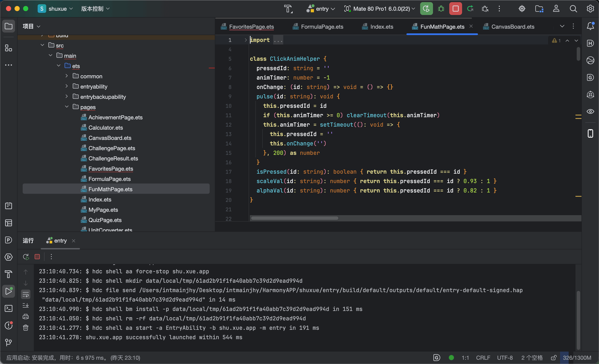The height and width of the screenshot is (364, 599).
Task: Open the terminal panel icon in left sidebar
Action: pyautogui.click(x=9, y=308)
